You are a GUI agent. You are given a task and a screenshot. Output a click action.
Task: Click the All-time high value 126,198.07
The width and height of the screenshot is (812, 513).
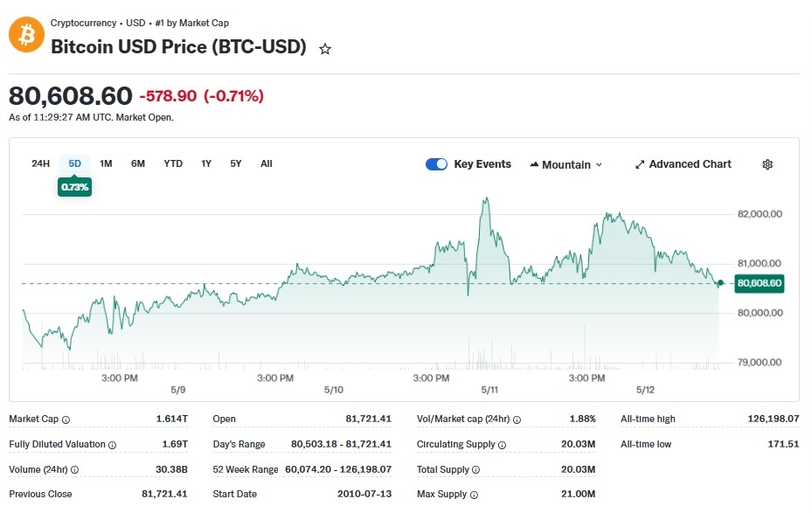click(x=774, y=419)
